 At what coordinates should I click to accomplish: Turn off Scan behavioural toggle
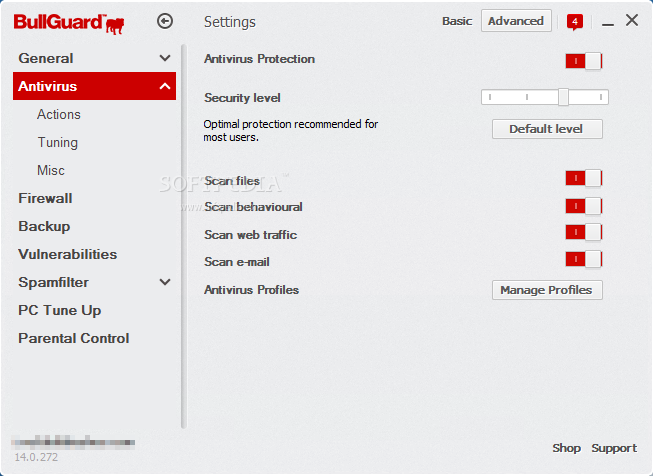(583, 206)
